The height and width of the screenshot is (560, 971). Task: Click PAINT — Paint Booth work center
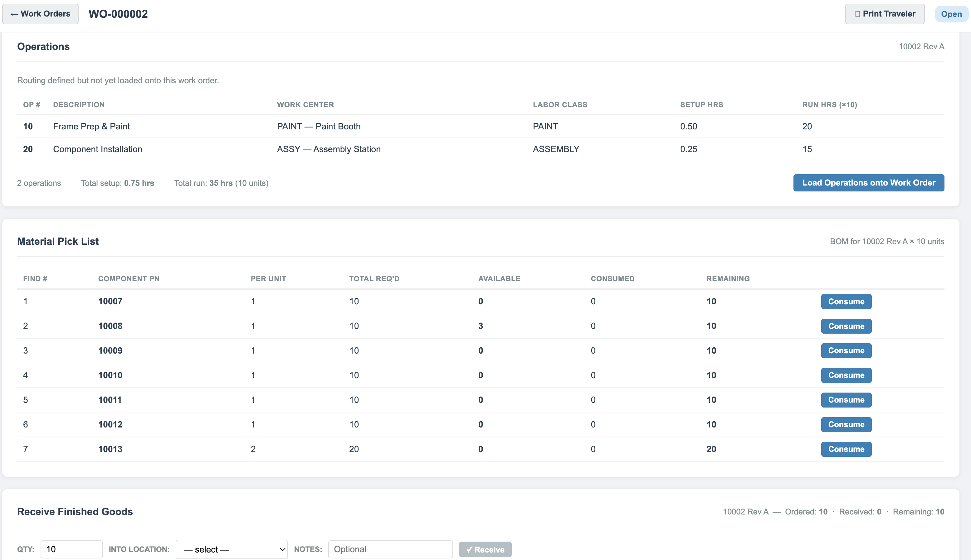pos(319,127)
